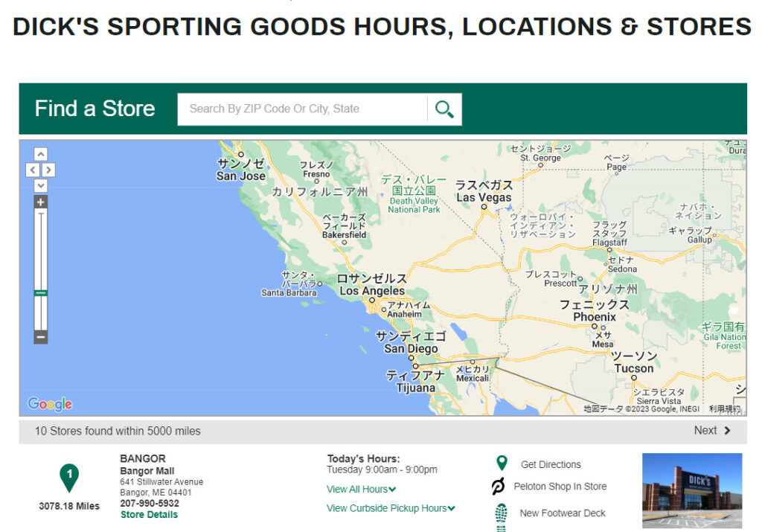
Task: Click the Google logo on the map
Action: click(50, 404)
